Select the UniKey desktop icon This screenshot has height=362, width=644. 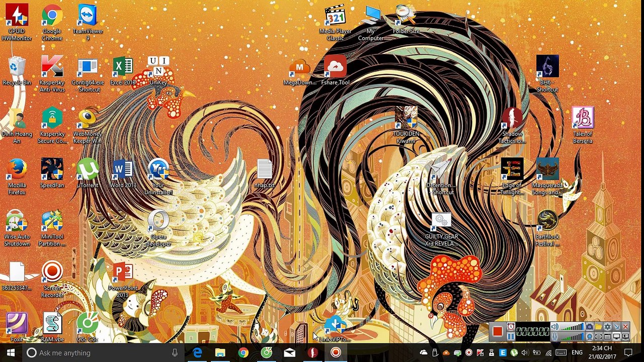pos(158,71)
